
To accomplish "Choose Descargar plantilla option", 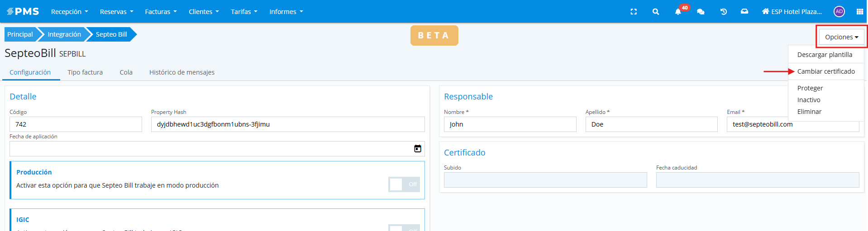I will tap(825, 55).
